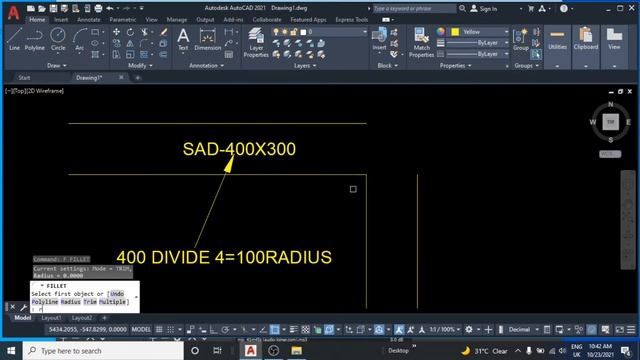Click the Scale tool icon
Image resolution: width=640 pixels, height=360 pixels.
130,54
